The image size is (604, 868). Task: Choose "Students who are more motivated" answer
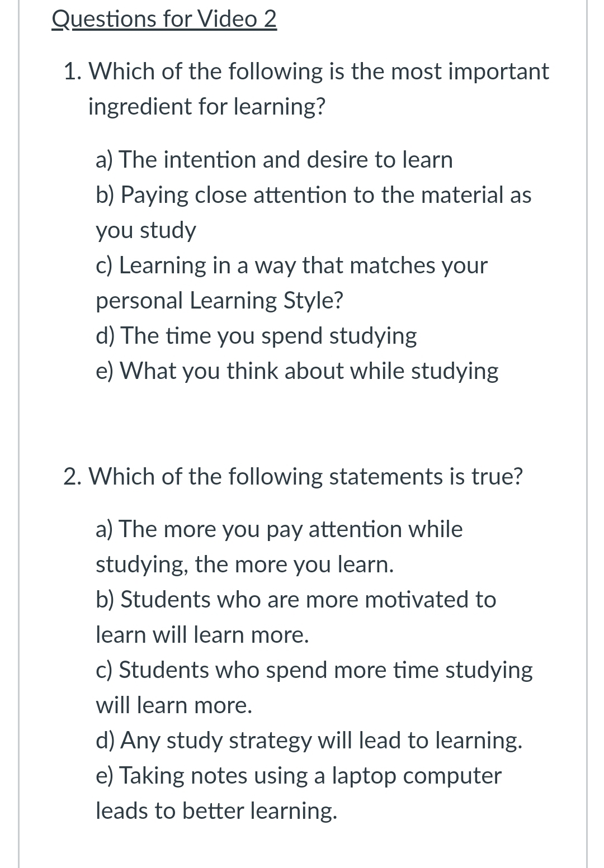(296, 600)
